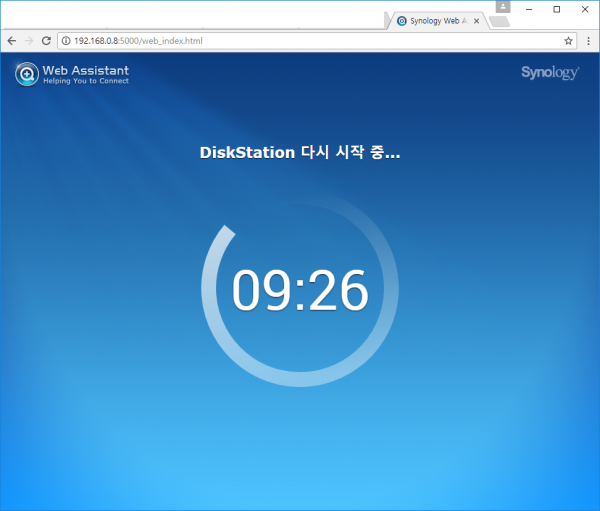The image size is (600, 511).
Task: Reload the Web Assistant page
Action: pos(46,41)
